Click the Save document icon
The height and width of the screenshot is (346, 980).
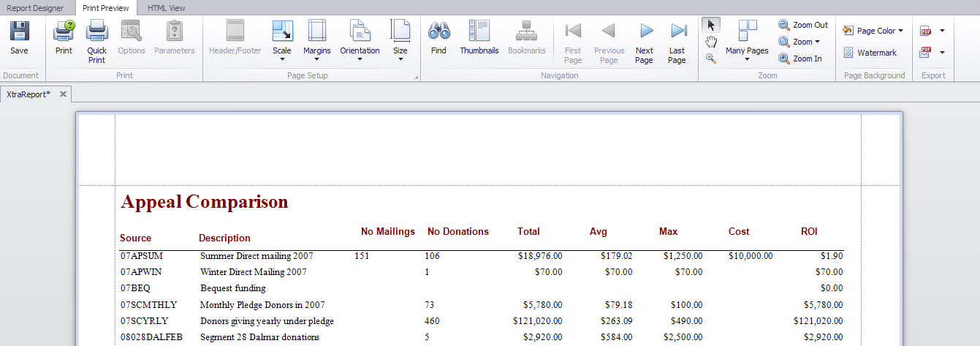coord(19,31)
